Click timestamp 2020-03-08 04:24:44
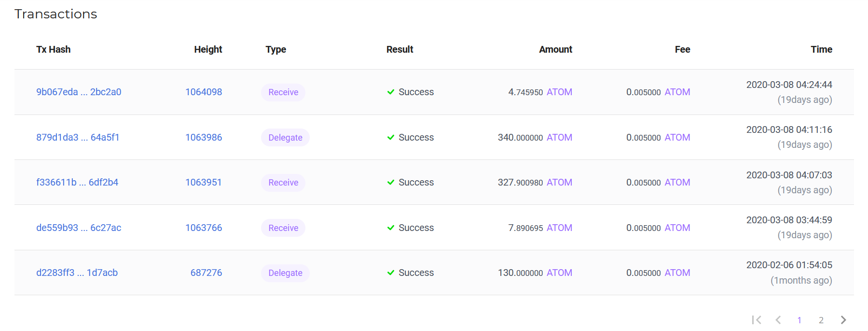 [x=789, y=85]
